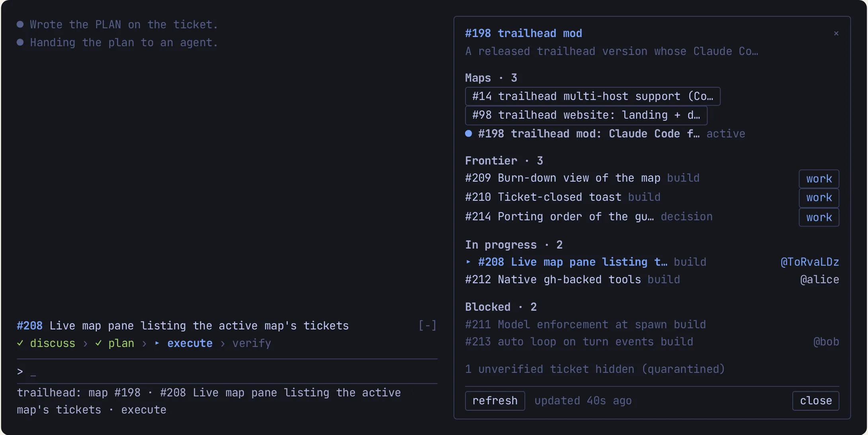The height and width of the screenshot is (435, 868).
Task: Click the @ToRvaLDz assignee label
Action: (810, 262)
